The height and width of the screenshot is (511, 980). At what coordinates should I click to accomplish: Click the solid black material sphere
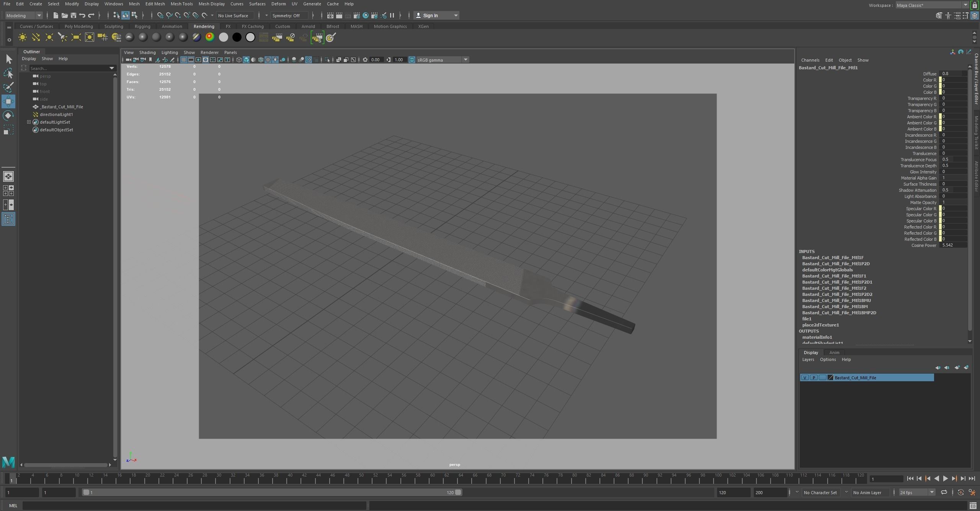237,37
